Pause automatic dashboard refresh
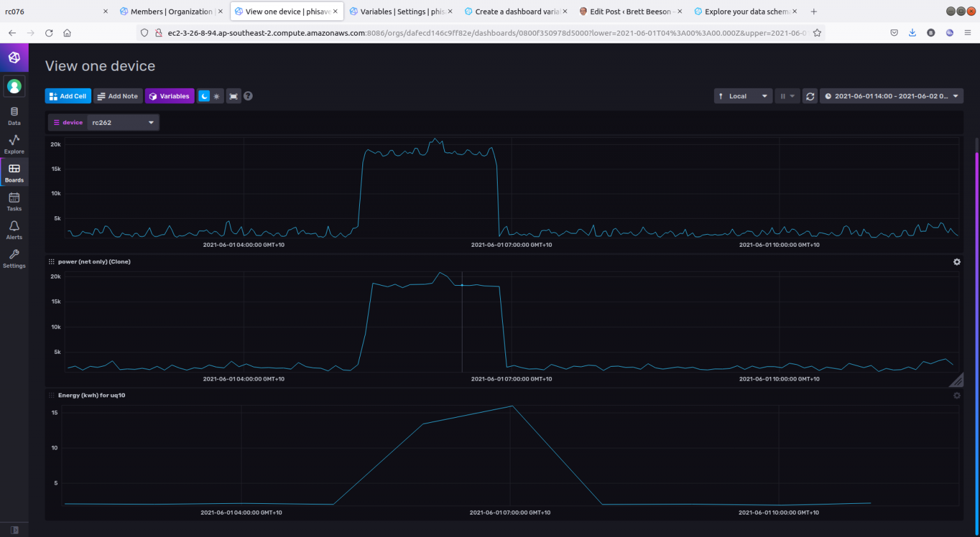The height and width of the screenshot is (537, 980). 783,96
